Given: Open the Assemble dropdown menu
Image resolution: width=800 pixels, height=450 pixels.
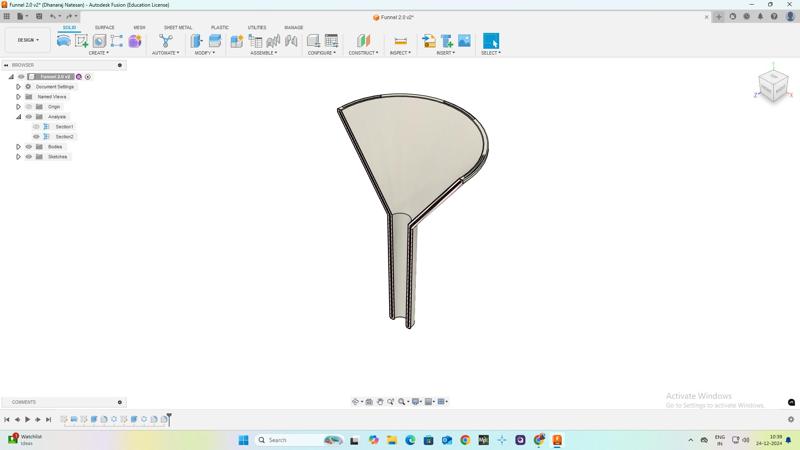Looking at the screenshot, I should 264,53.
